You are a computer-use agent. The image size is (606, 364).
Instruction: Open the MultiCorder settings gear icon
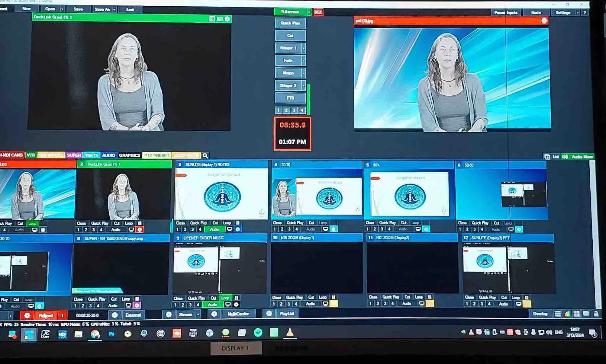[x=214, y=314]
